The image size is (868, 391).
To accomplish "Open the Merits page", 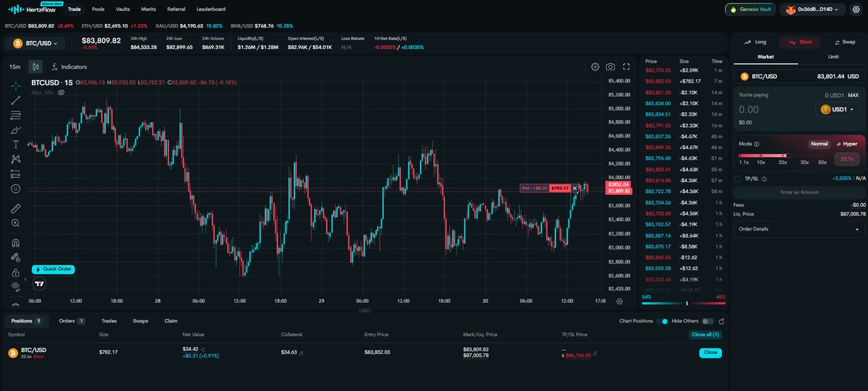I will tap(148, 9).
